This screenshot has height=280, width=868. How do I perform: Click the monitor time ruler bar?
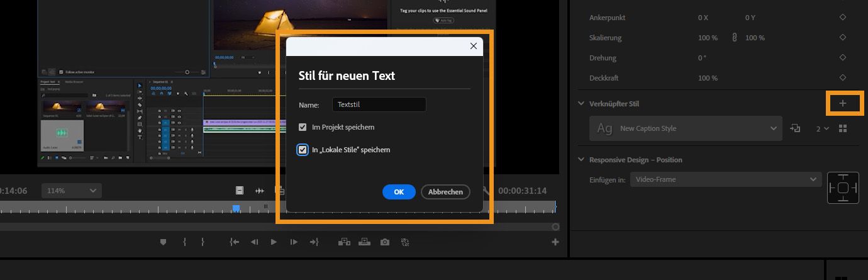point(278,208)
